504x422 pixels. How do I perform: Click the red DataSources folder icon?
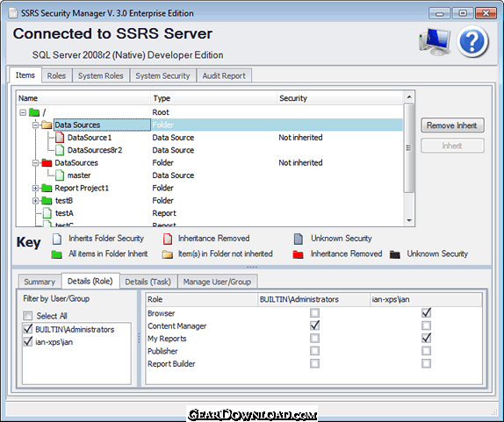coord(47,163)
